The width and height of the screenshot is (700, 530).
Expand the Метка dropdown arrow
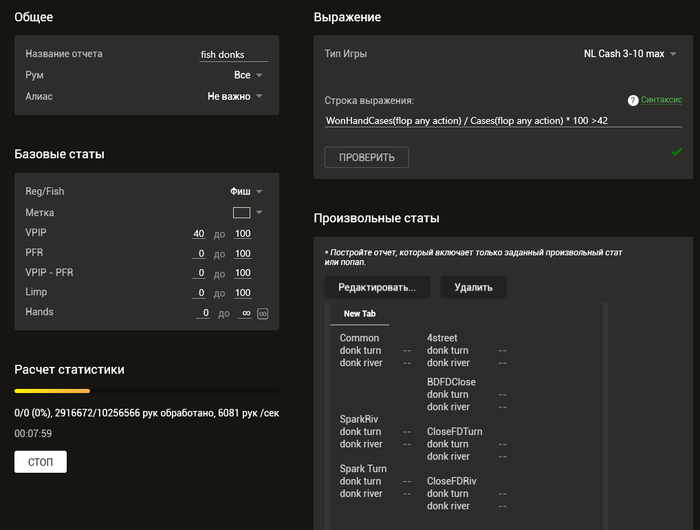[x=259, y=213]
